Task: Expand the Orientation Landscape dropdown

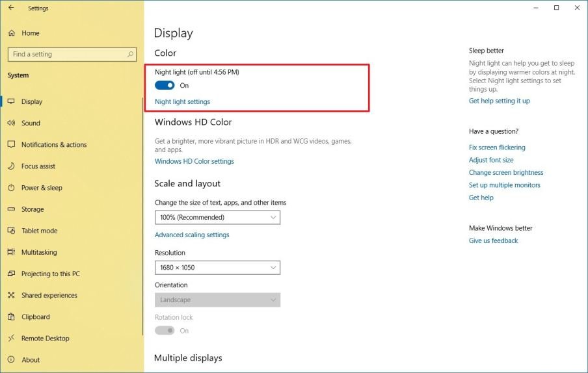Action: coord(217,300)
